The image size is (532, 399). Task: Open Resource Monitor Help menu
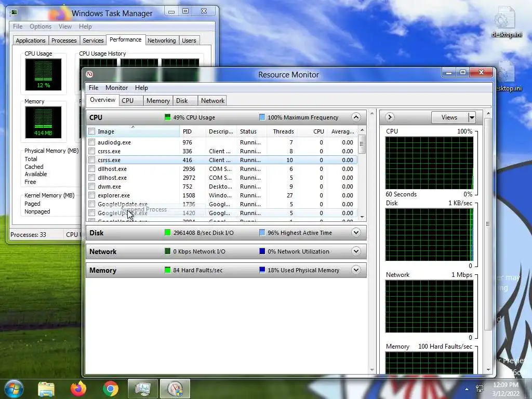[x=141, y=87]
